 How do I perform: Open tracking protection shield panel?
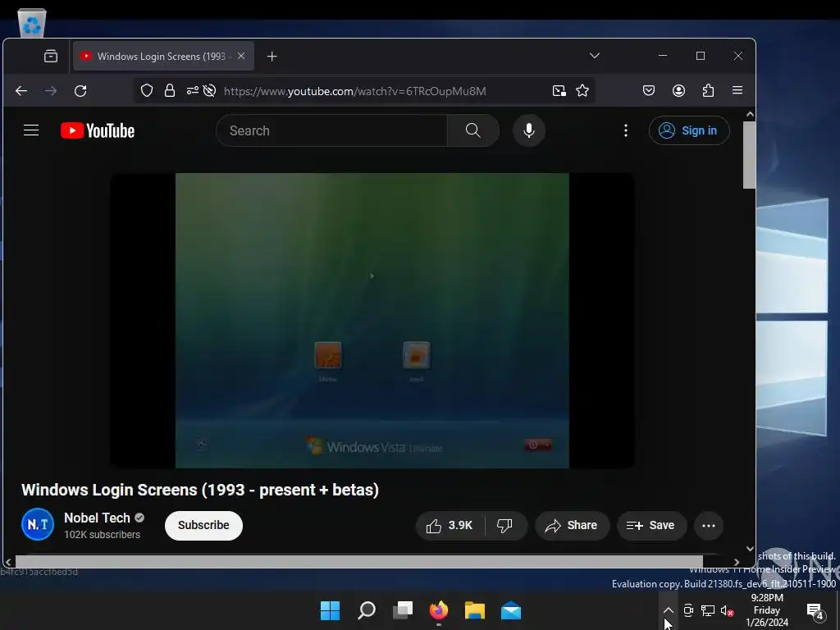point(147,90)
